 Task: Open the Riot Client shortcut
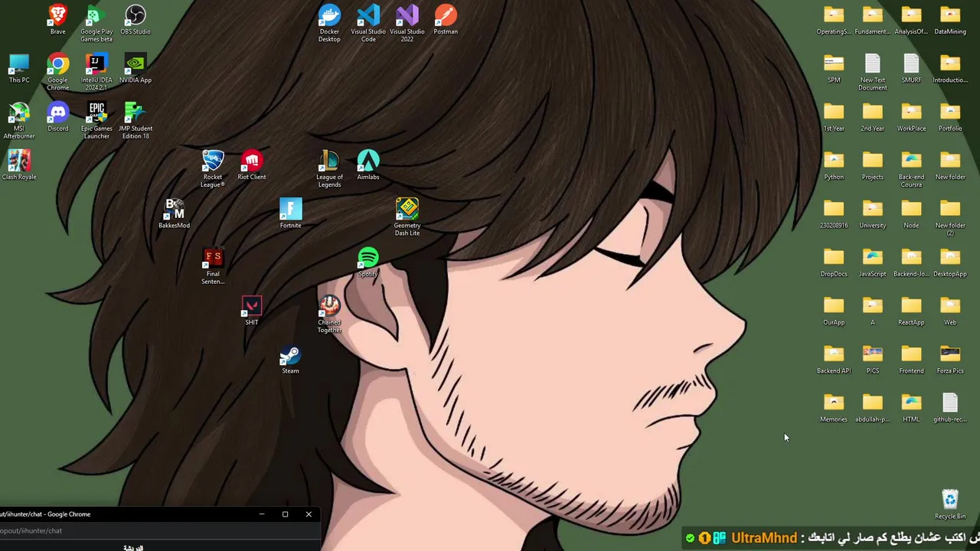click(x=252, y=165)
